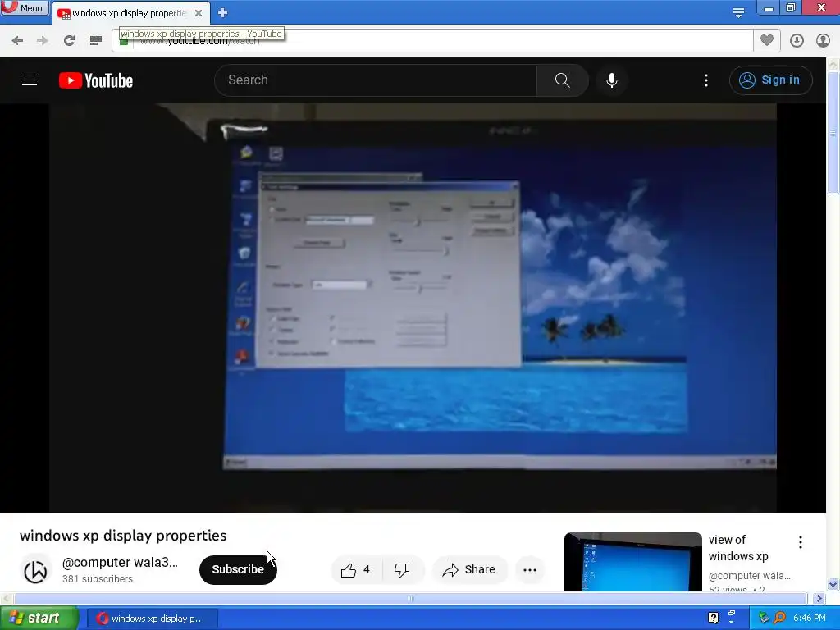This screenshot has height=630, width=840.
Task: Go forward to the next page
Action: (x=43, y=40)
